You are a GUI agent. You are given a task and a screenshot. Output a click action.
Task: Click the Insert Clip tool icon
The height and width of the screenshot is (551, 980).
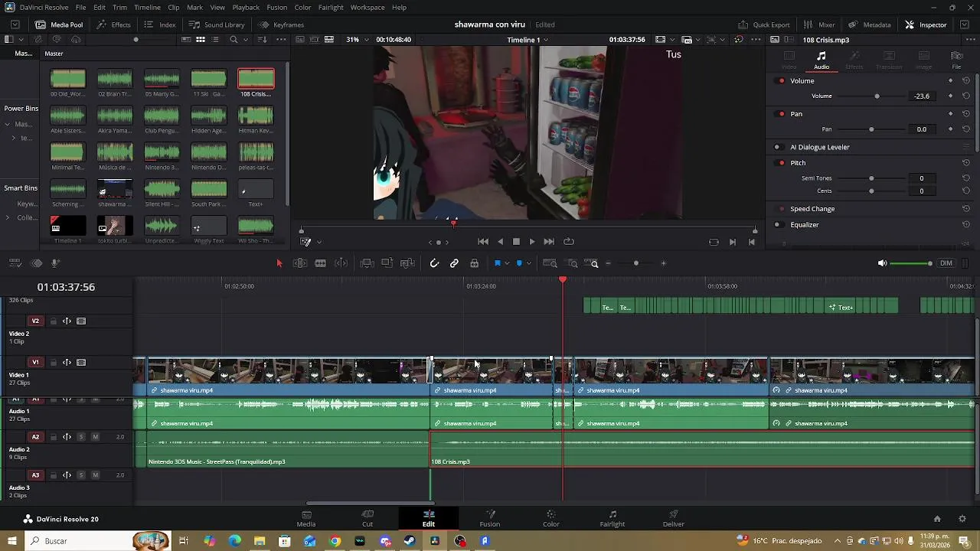tap(367, 263)
